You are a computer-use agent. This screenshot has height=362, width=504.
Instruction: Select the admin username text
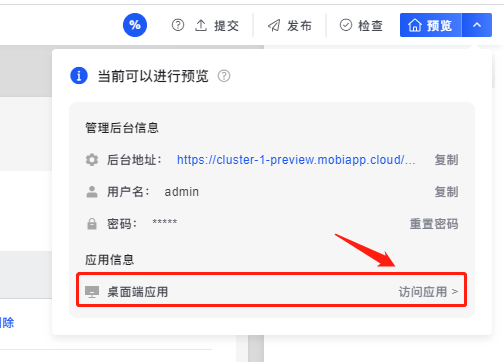tap(182, 192)
